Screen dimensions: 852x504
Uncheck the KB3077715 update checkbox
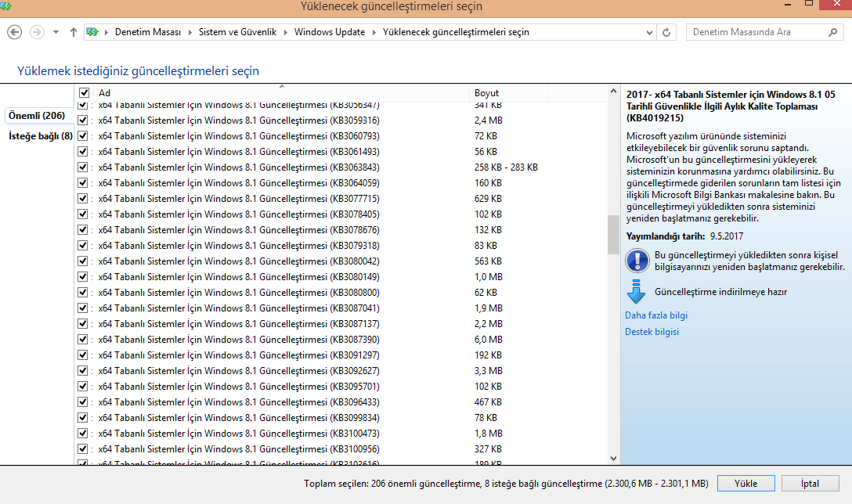[82, 198]
